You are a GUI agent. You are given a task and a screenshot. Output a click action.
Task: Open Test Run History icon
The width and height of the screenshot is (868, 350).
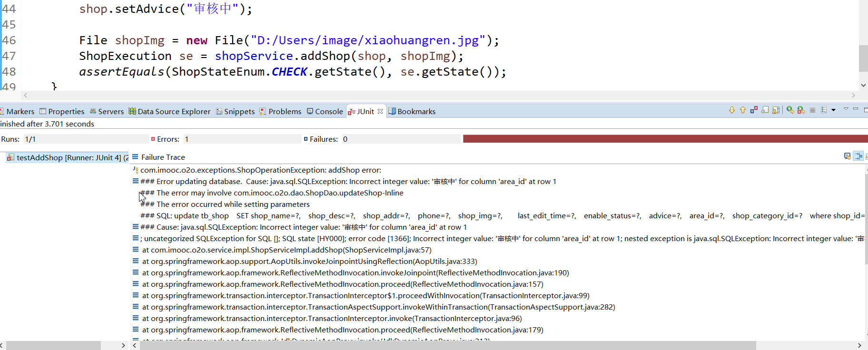(x=824, y=110)
